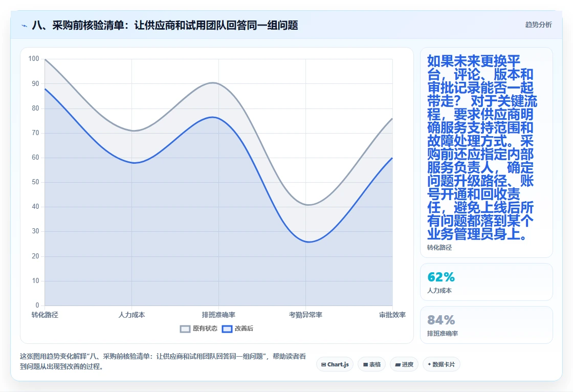This screenshot has height=392, width=573.
Task: Click the trend icon before section title
Action: click(25, 26)
